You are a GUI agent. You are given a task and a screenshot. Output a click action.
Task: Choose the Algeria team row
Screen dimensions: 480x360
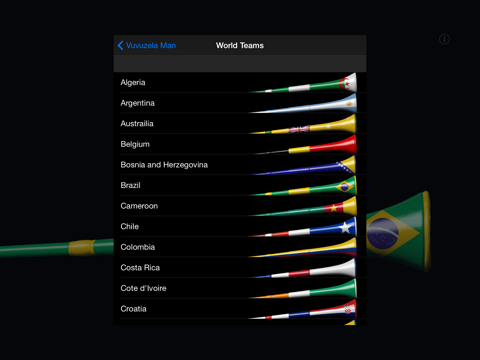tap(240, 82)
